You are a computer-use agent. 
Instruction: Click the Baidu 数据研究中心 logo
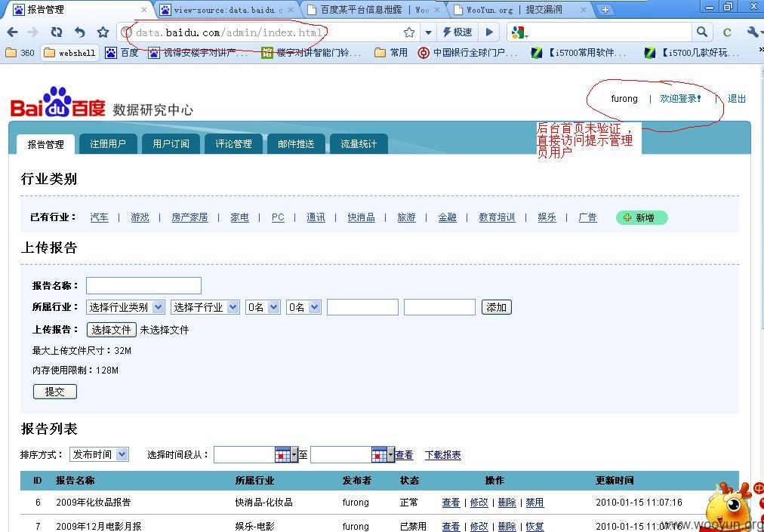click(101, 103)
